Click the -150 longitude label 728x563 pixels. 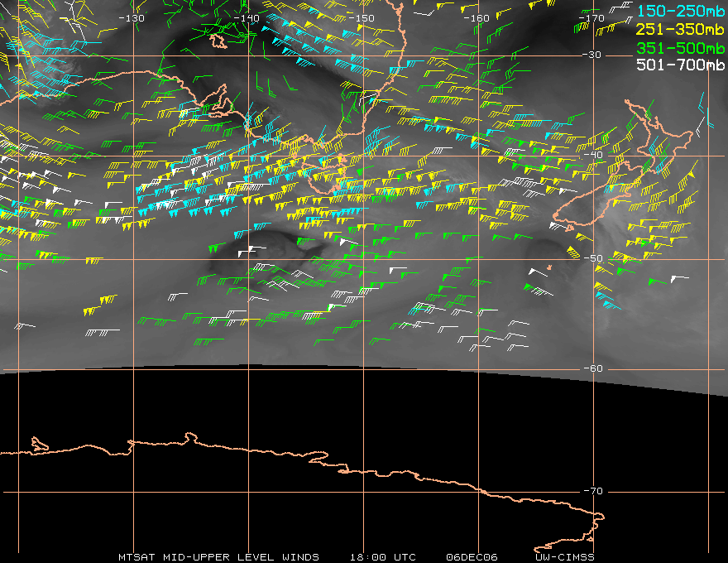(362, 18)
